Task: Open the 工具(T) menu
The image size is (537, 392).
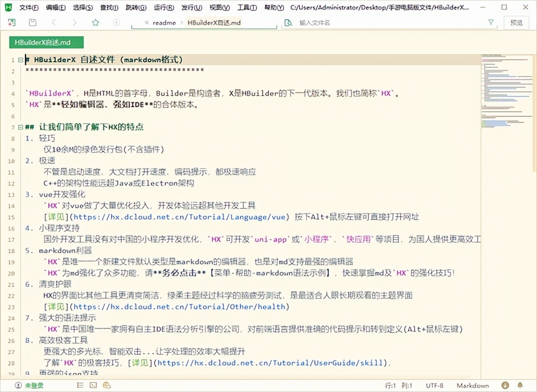Action: click(x=247, y=8)
